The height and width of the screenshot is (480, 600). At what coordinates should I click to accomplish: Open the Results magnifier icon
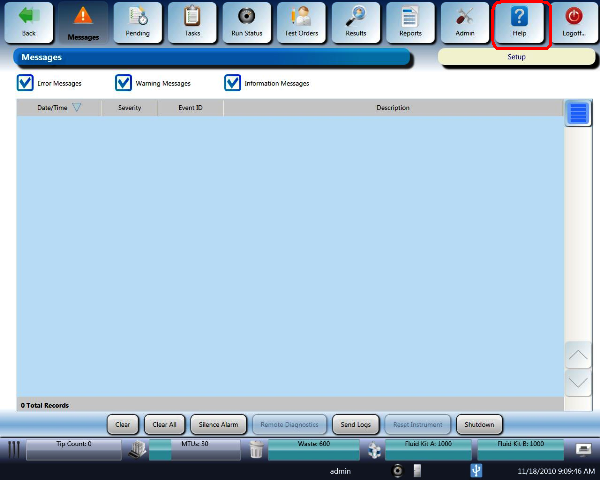(x=355, y=17)
